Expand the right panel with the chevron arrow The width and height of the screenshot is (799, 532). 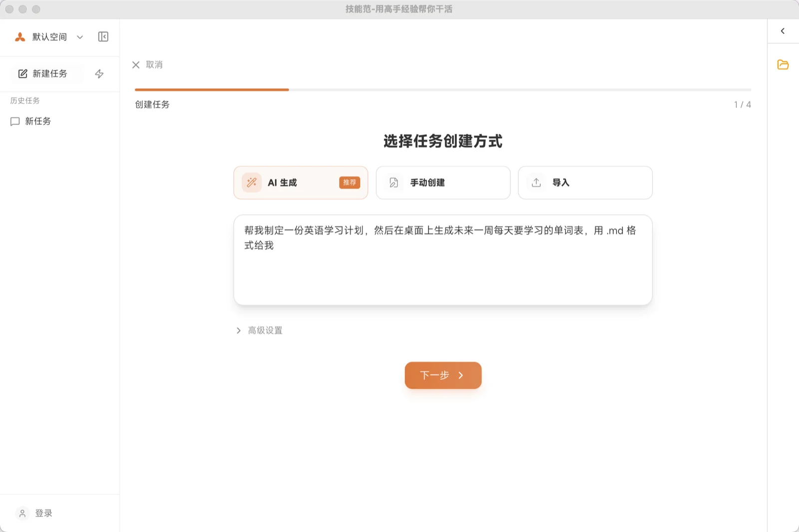pos(783,31)
